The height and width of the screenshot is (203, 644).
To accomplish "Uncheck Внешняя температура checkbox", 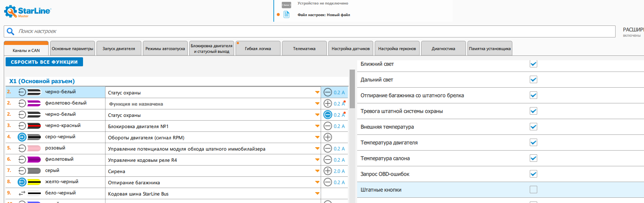I will pos(533,127).
